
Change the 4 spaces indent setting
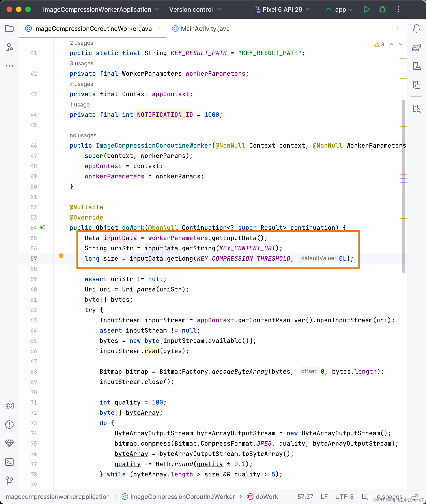point(389,497)
